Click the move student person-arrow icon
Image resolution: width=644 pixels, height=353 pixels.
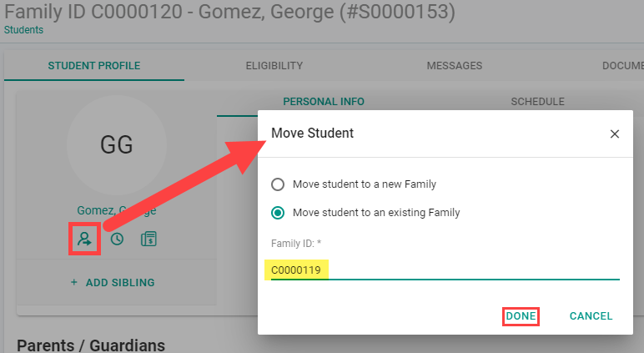84,239
